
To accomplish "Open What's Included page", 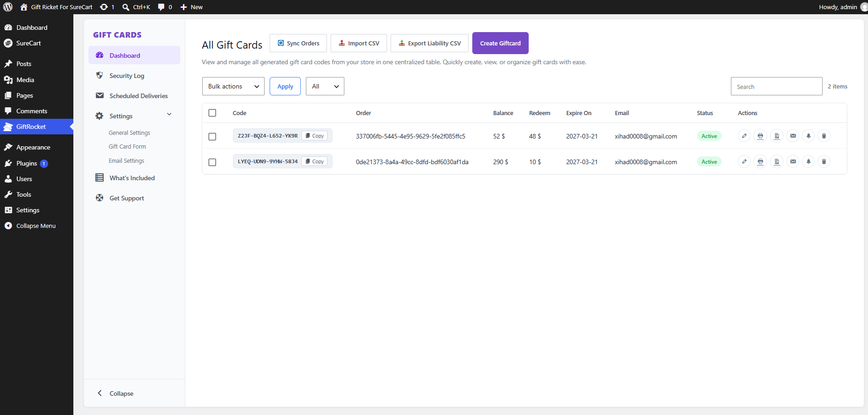I will point(134,178).
